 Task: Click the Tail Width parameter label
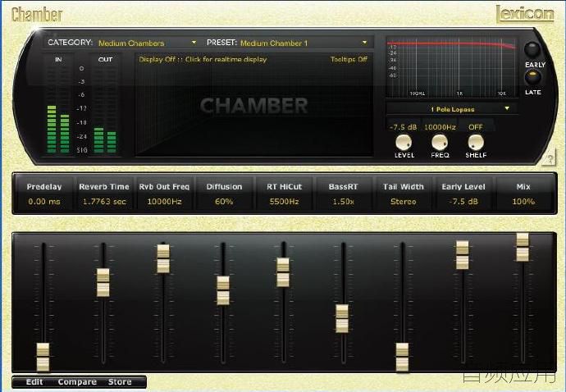coord(404,187)
